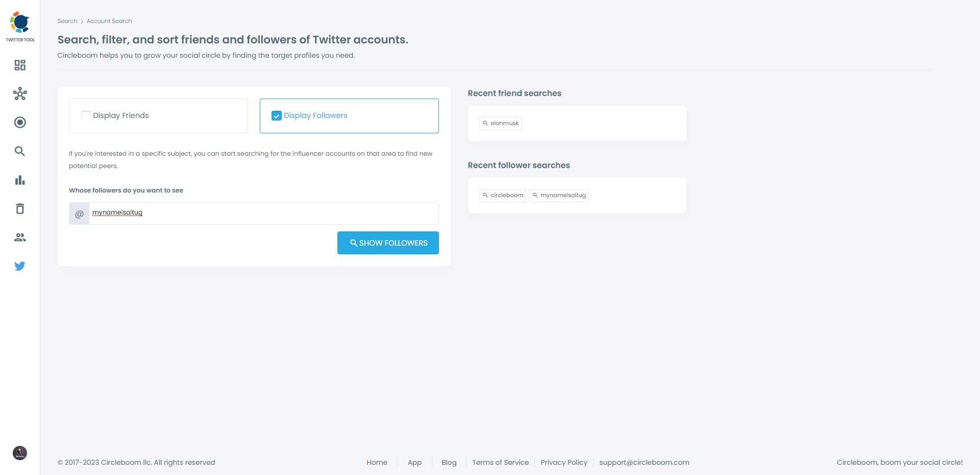Open the Blog from the footer
This screenshot has width=980, height=475.
tap(449, 462)
